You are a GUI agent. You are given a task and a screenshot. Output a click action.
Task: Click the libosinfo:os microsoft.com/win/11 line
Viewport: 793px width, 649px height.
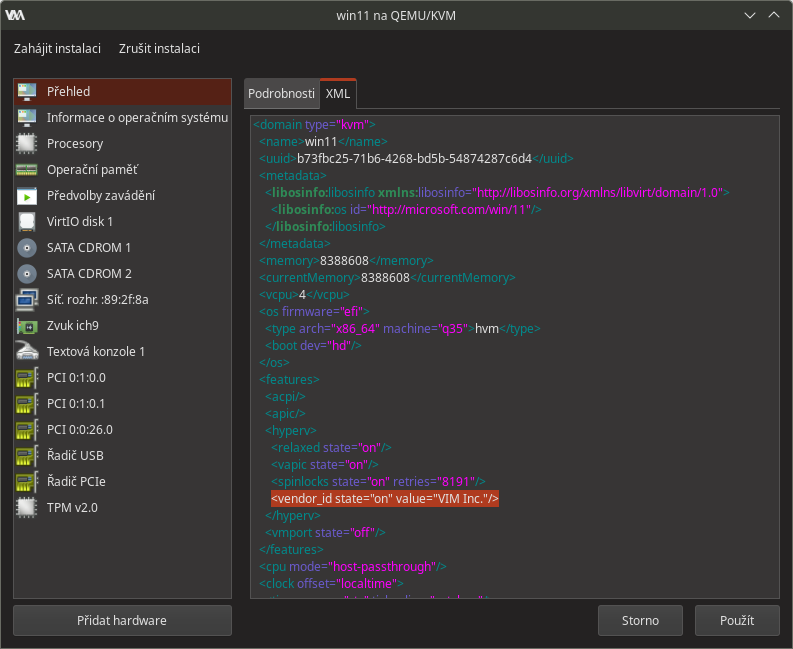(x=406, y=209)
